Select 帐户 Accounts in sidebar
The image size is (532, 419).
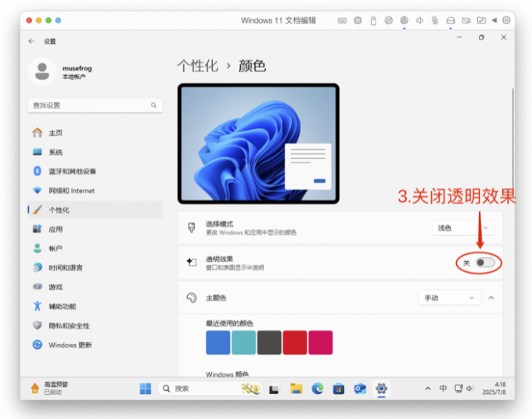95,249
